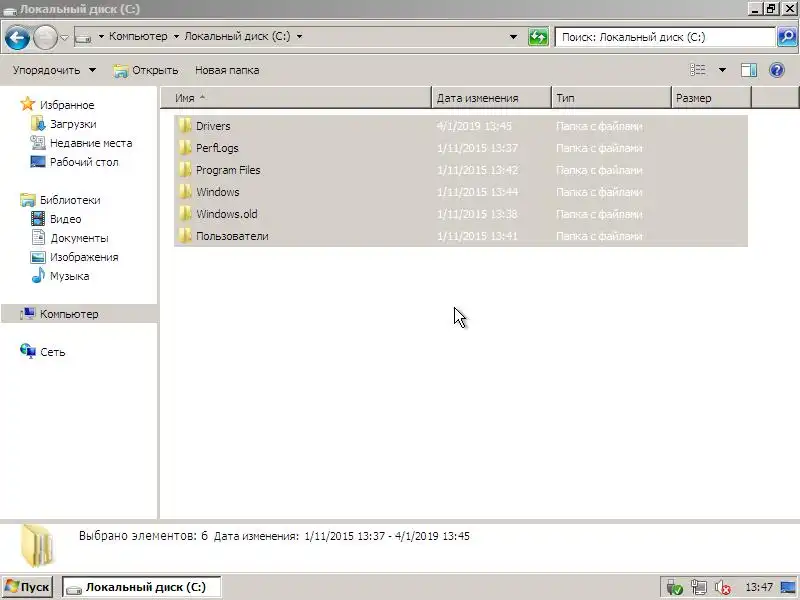Open the address bar history dropdown
Viewport: 800px width, 600px height.
click(513, 37)
